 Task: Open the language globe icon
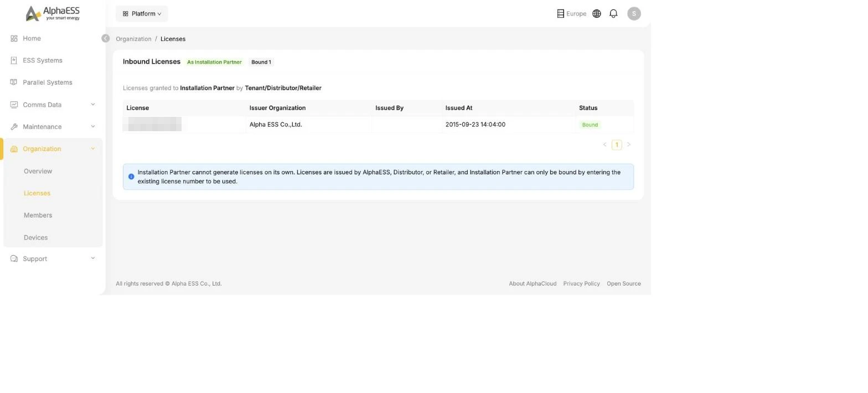[597, 14]
